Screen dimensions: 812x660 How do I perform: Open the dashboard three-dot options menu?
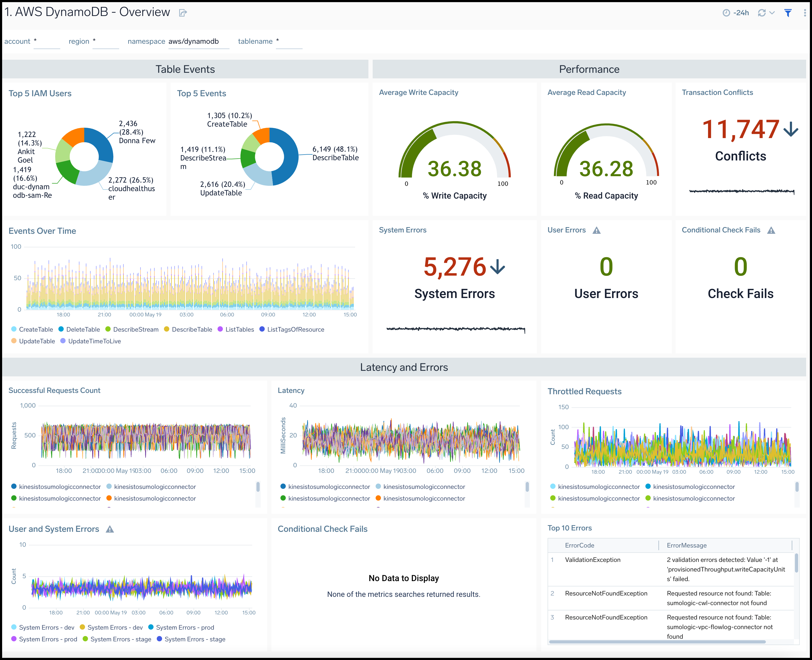[x=804, y=13]
